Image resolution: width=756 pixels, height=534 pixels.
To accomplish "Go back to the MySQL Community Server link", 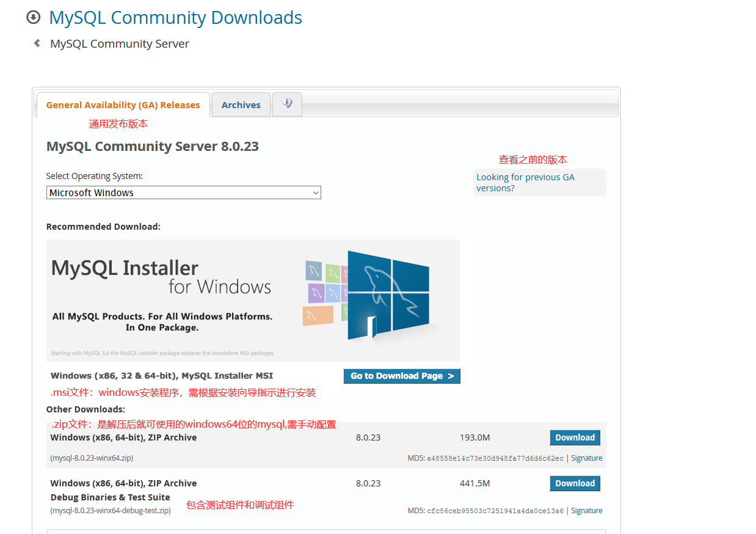I will click(120, 44).
